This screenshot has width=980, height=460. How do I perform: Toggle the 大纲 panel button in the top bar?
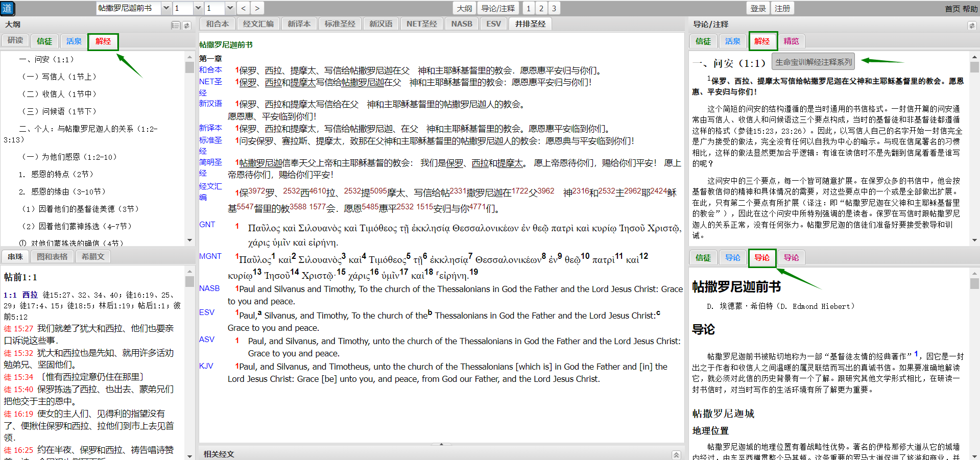click(464, 8)
